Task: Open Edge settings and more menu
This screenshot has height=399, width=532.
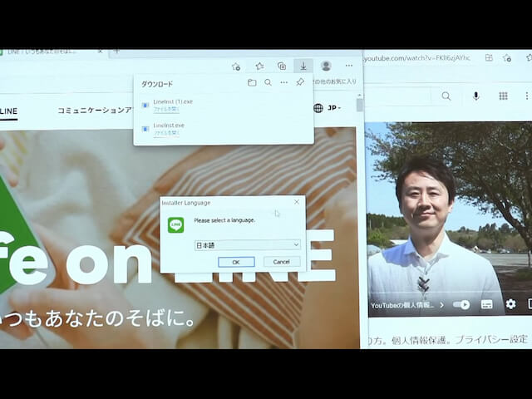Action: click(349, 66)
